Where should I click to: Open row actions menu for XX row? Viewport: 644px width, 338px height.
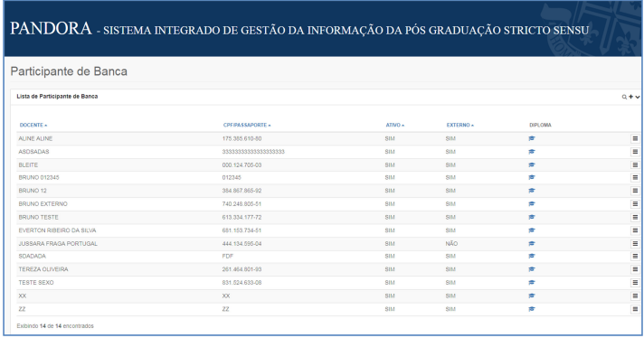click(x=635, y=296)
